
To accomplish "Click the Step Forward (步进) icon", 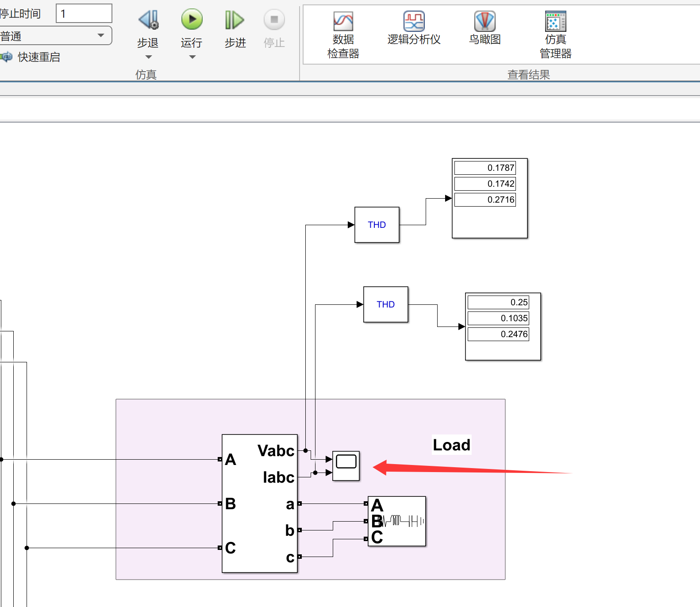I will click(x=235, y=20).
